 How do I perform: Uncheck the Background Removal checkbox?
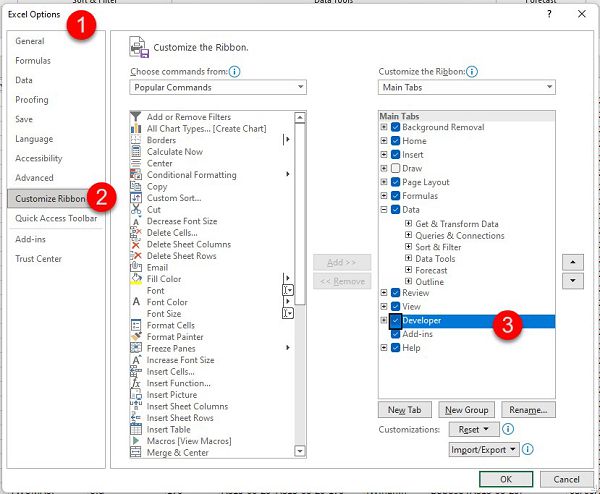(x=395, y=127)
